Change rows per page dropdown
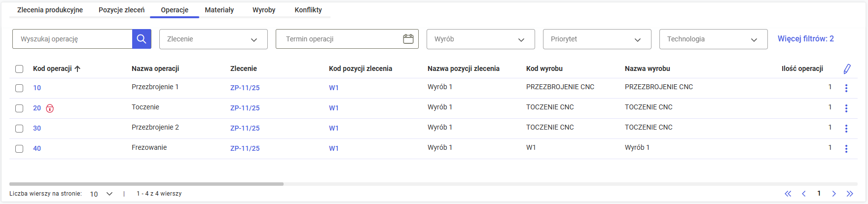This screenshot has width=868, height=204. (x=101, y=194)
